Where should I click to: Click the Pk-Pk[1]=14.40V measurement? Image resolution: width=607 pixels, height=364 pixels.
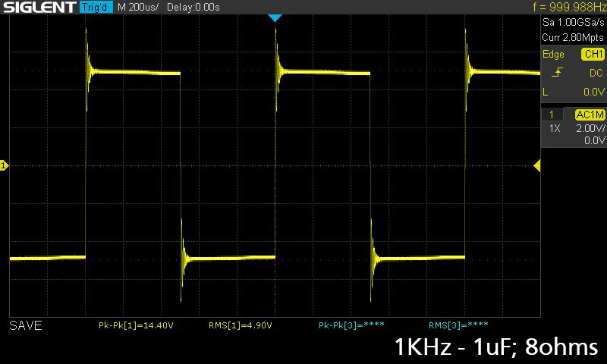136,325
